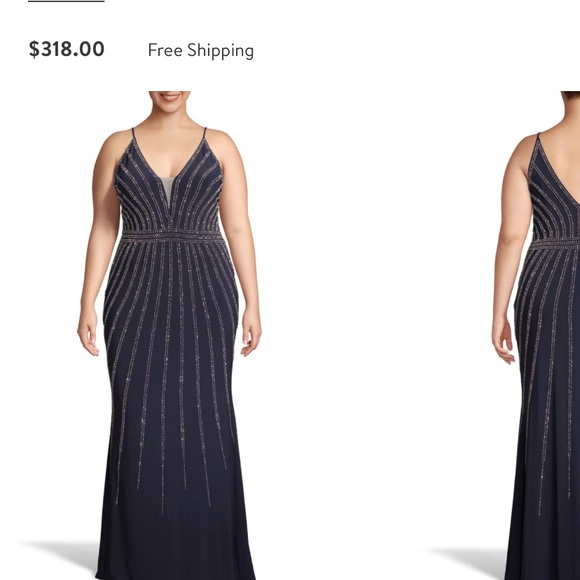
Task: Click the underline bar above the price
Action: (67, 1)
